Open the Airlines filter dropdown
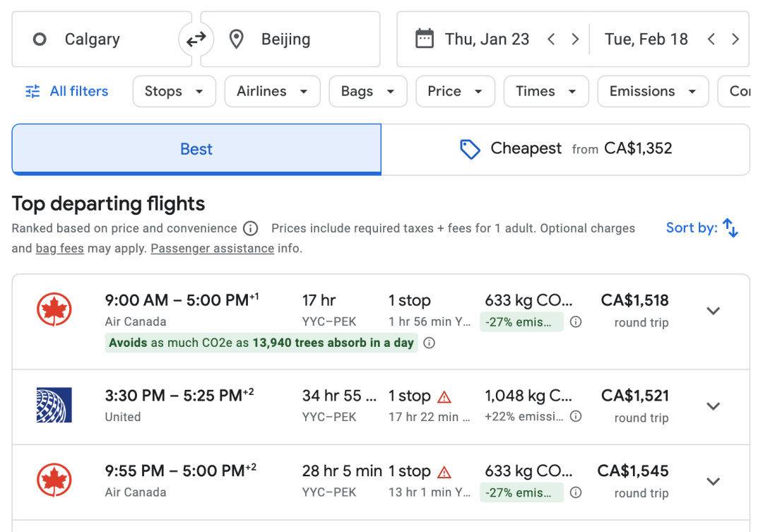 coord(272,91)
